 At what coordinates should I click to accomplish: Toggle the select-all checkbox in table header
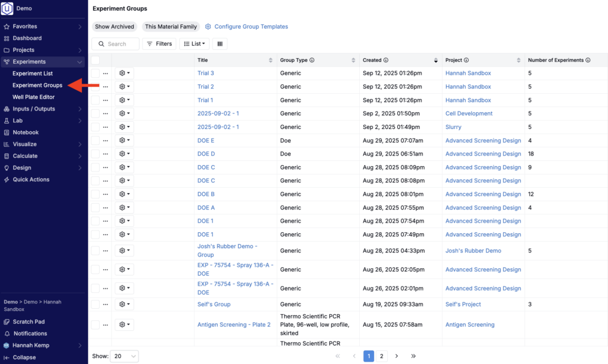click(x=96, y=60)
